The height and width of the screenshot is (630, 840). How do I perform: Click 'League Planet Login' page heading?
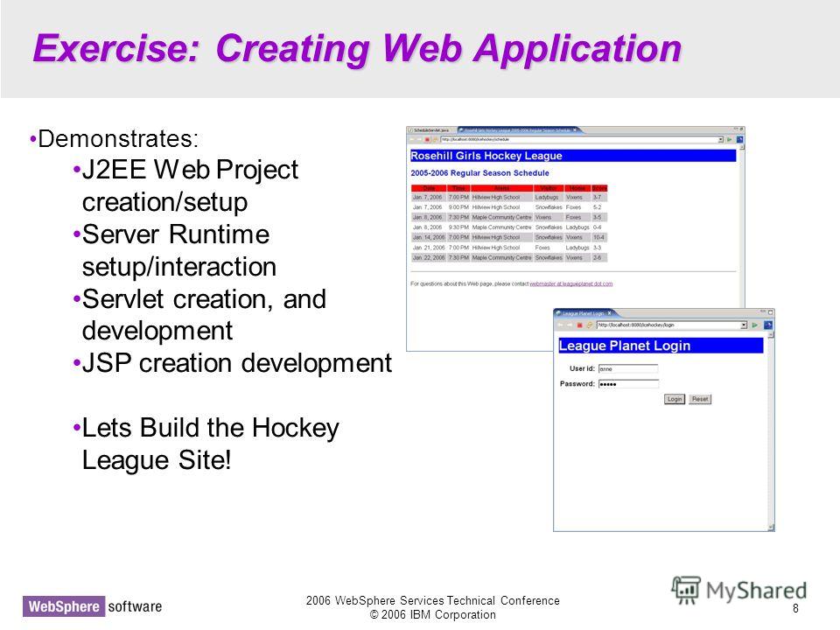(x=625, y=346)
